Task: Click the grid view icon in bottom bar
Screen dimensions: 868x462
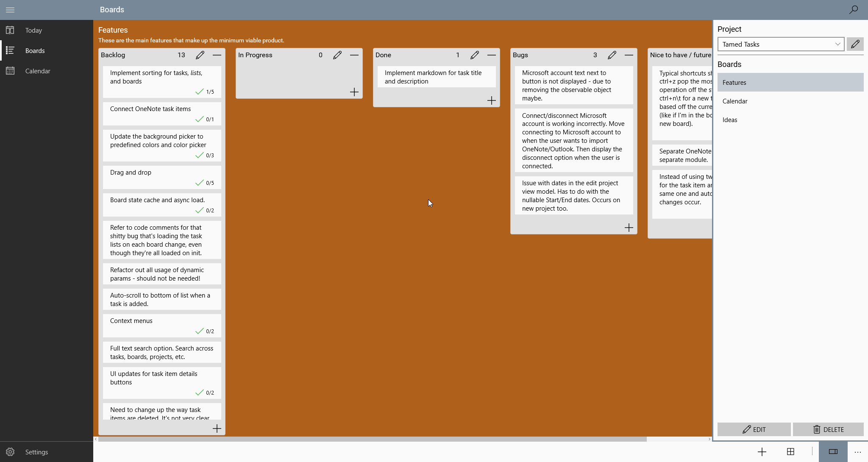Action: (x=790, y=452)
